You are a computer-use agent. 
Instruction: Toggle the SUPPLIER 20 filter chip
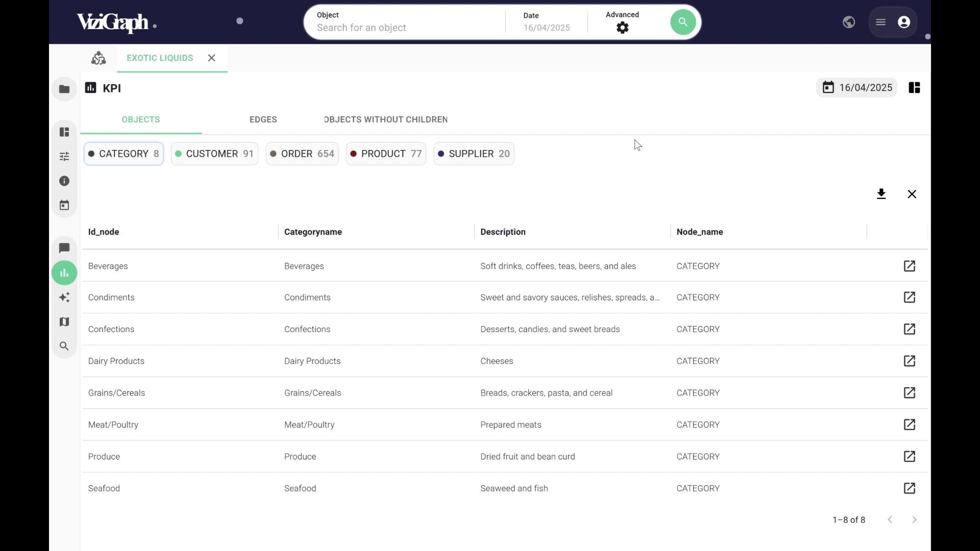(x=473, y=154)
